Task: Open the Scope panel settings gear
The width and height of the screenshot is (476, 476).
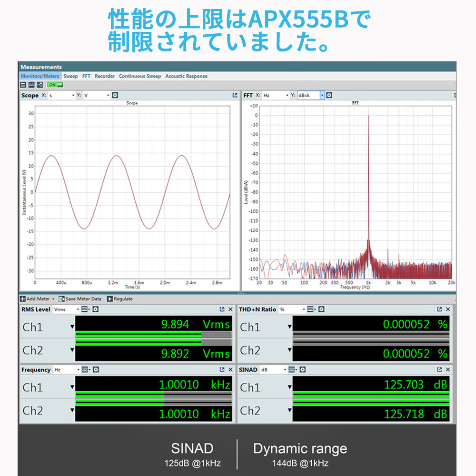Action: (116, 95)
